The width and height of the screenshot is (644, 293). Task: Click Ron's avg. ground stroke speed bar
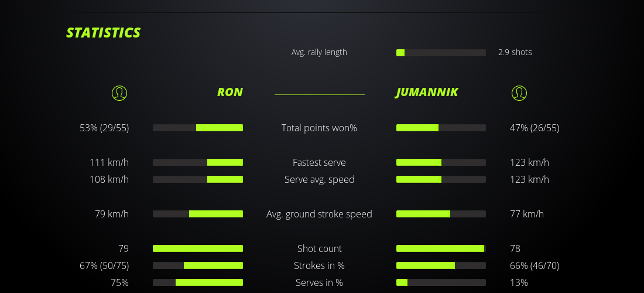[198, 214]
